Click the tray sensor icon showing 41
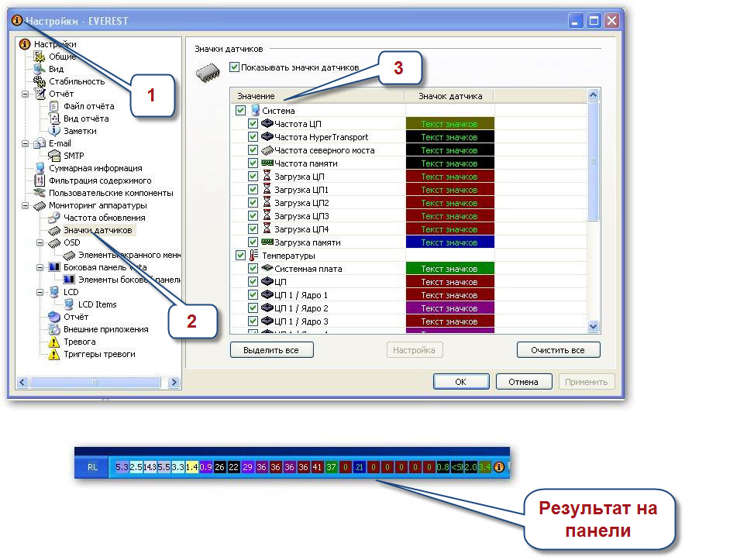The image size is (730, 560). pyautogui.click(x=317, y=467)
